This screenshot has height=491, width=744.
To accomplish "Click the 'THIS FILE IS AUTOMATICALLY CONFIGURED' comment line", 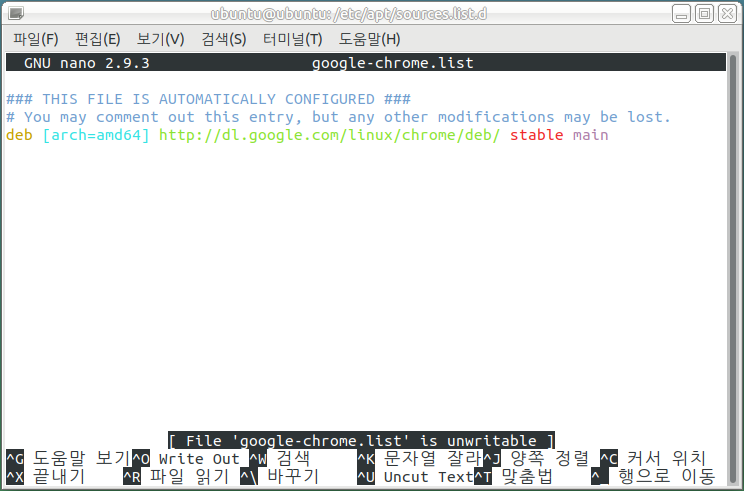I will click(208, 99).
